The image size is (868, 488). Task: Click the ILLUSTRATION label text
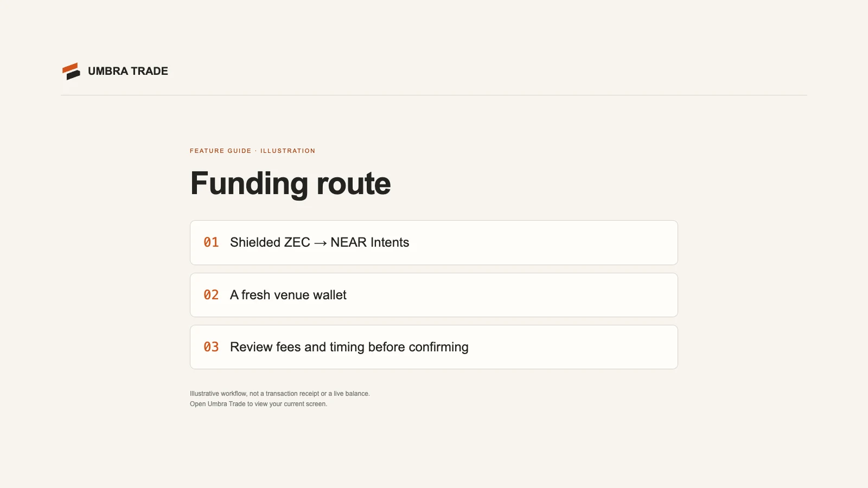[288, 151]
